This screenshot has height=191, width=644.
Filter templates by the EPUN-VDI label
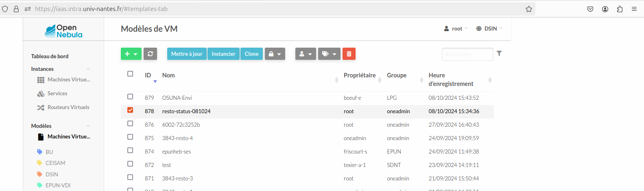[x=58, y=185]
